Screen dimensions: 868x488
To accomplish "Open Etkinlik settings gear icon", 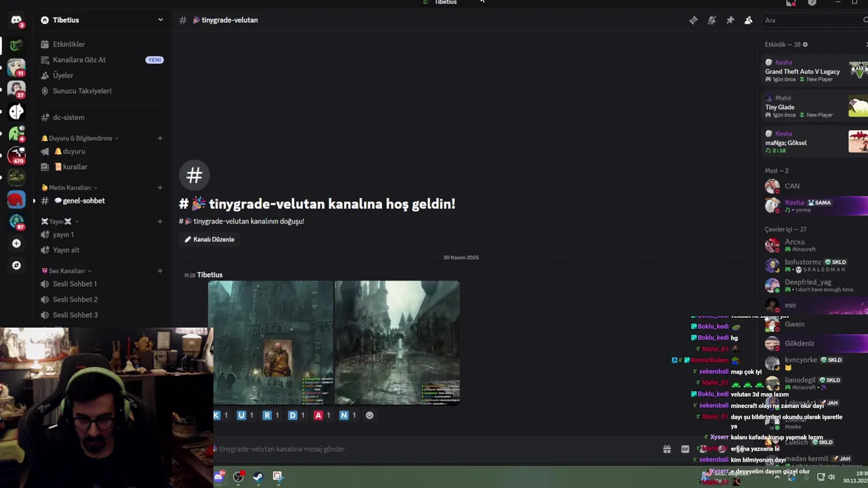I will tap(805, 45).
